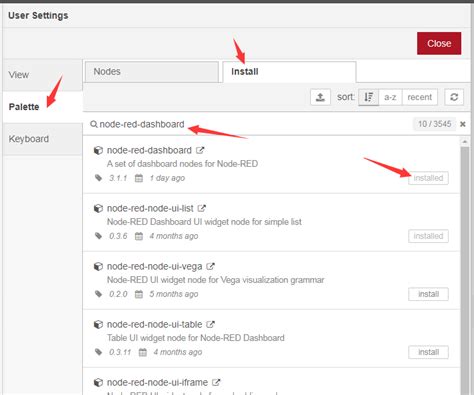Screen dimensions: 474x395
Task: Click the node-red-node-ui-vega module name
Action: click(155, 266)
